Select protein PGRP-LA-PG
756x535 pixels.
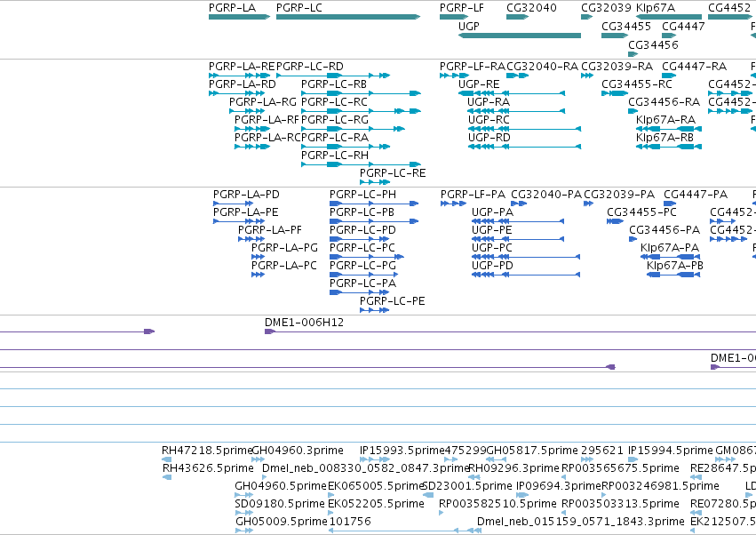point(258,257)
